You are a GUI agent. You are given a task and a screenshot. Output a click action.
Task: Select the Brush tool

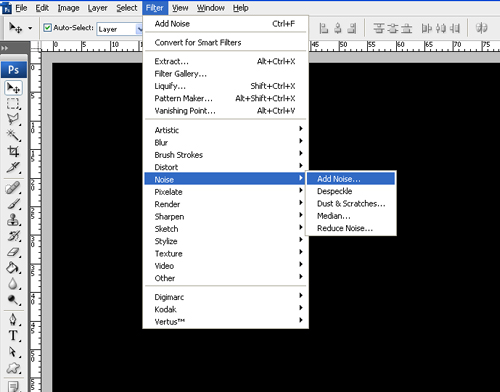(x=13, y=204)
